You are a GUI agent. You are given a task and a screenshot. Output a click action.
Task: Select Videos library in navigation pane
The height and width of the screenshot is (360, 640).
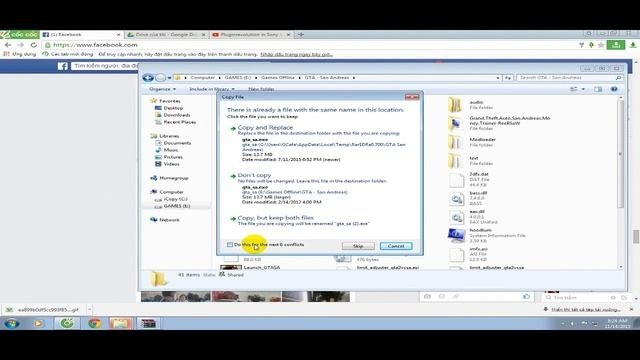point(171,164)
